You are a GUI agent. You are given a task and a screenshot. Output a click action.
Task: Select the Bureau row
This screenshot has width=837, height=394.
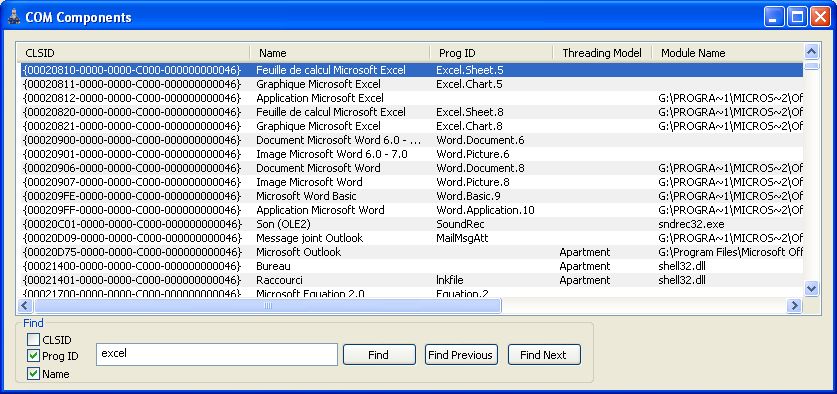412,266
